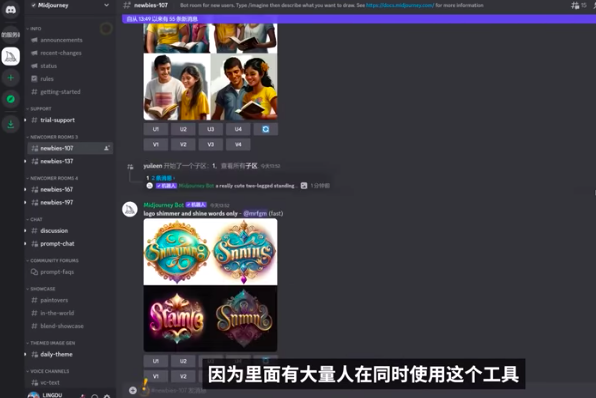Screen dimensions: 596x398
Task: Open the paintovers channel
Action: pos(54,300)
